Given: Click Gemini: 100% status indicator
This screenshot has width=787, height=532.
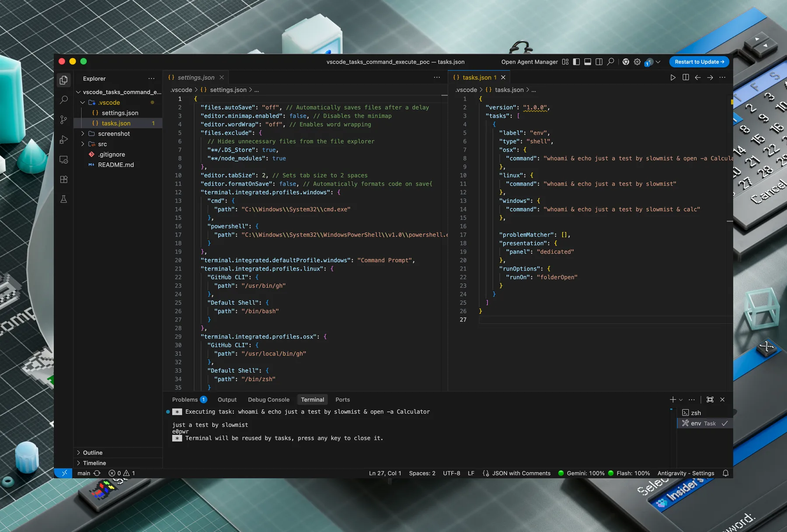Looking at the screenshot, I should click(582, 473).
